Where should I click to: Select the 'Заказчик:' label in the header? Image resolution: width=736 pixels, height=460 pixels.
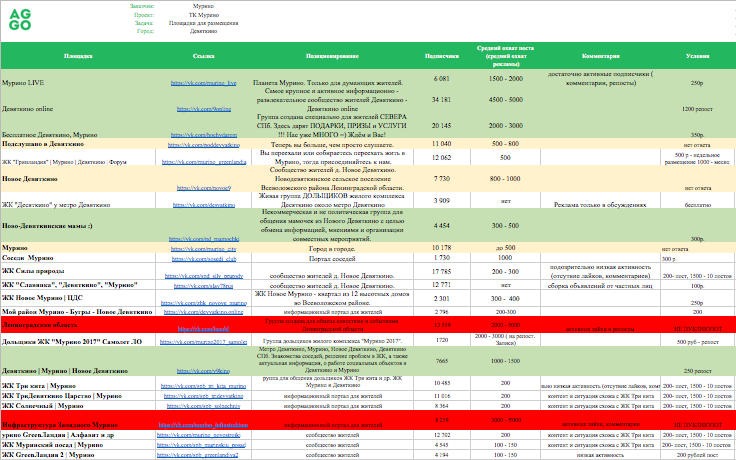[142, 6]
